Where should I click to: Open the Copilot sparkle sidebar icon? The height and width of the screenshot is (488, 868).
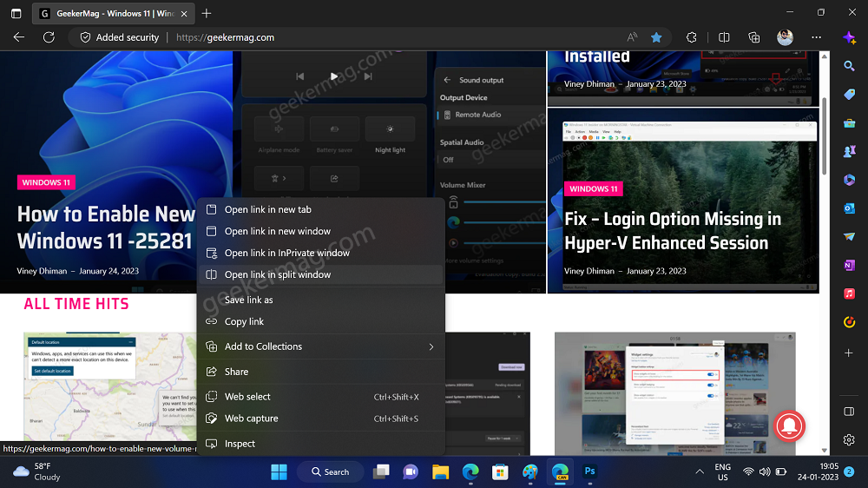click(849, 37)
